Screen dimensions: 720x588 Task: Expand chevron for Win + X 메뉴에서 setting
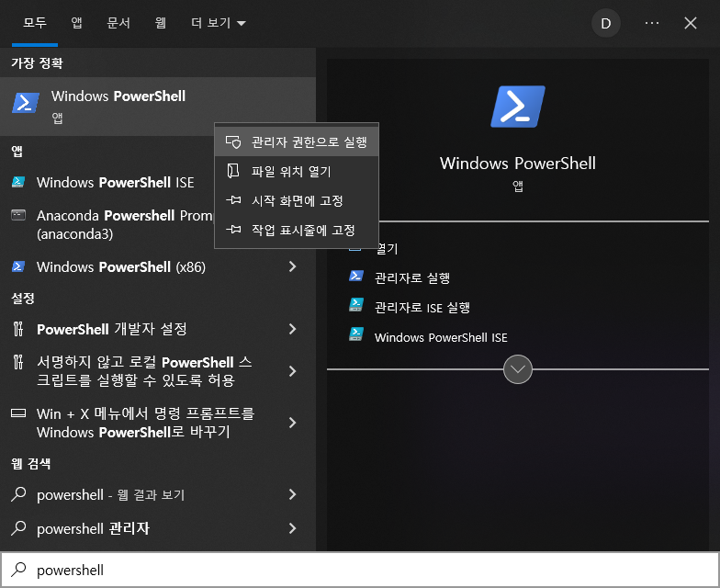pos(292,423)
